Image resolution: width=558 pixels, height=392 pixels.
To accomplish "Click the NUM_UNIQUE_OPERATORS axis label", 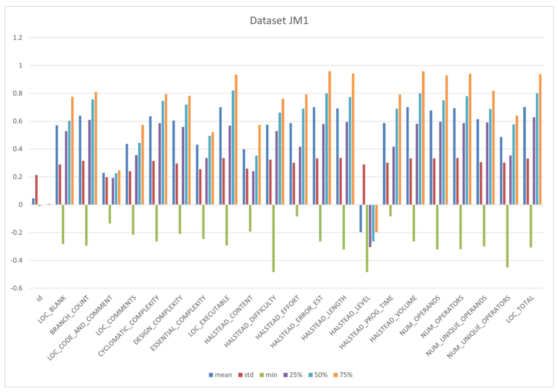I will 479,327.
